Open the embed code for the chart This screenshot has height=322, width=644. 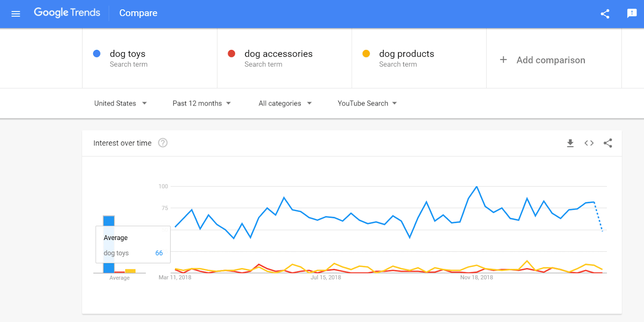click(588, 143)
